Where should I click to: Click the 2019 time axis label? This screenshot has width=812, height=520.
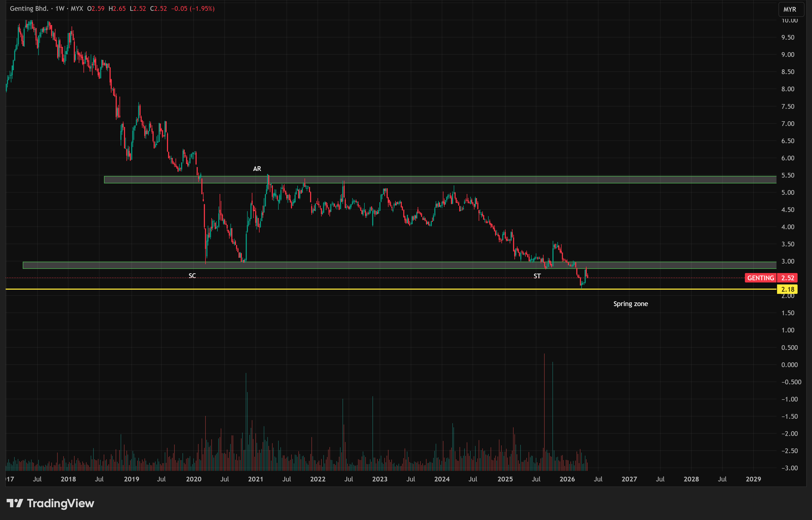[131, 479]
